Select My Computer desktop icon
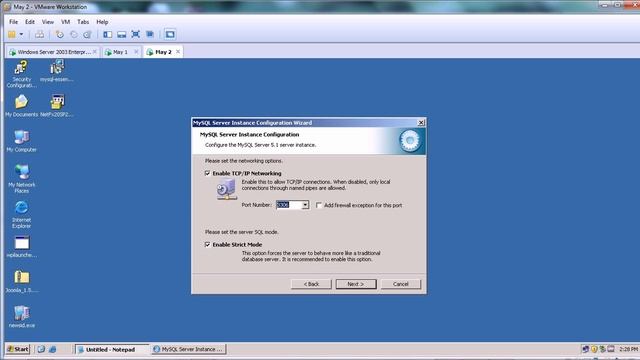The width and height of the screenshot is (640, 360). point(22,141)
